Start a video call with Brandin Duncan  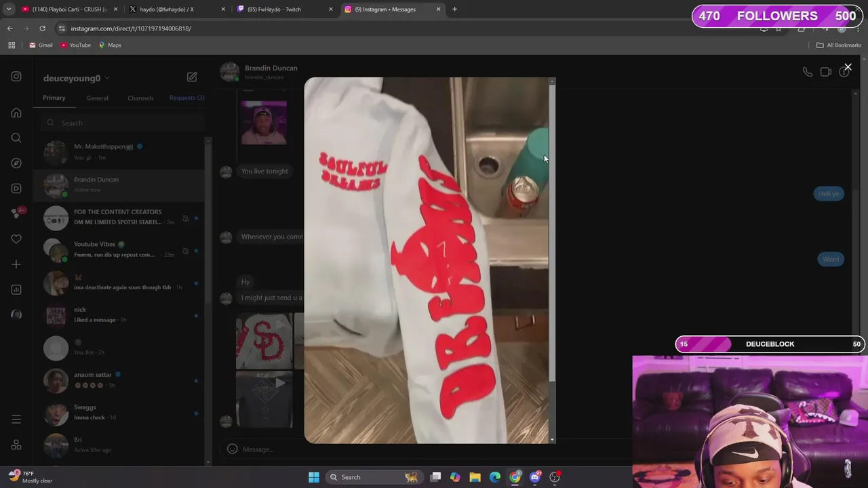click(825, 72)
